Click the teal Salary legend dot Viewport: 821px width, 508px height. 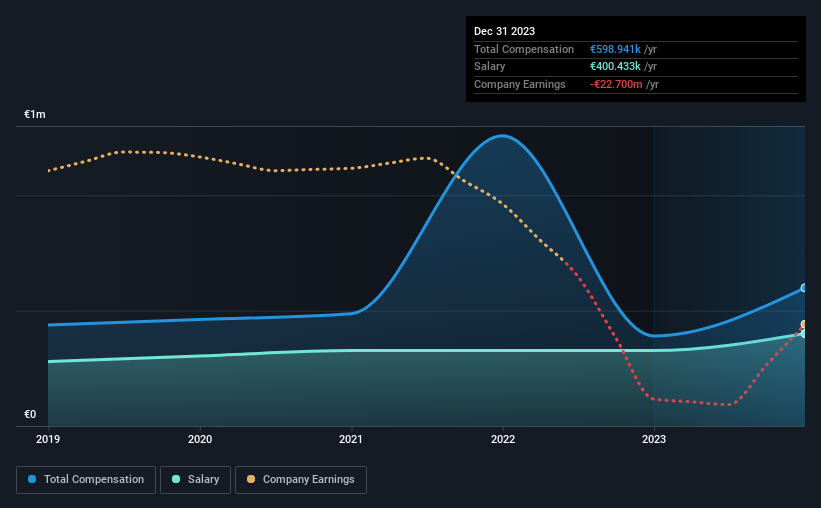pos(176,479)
